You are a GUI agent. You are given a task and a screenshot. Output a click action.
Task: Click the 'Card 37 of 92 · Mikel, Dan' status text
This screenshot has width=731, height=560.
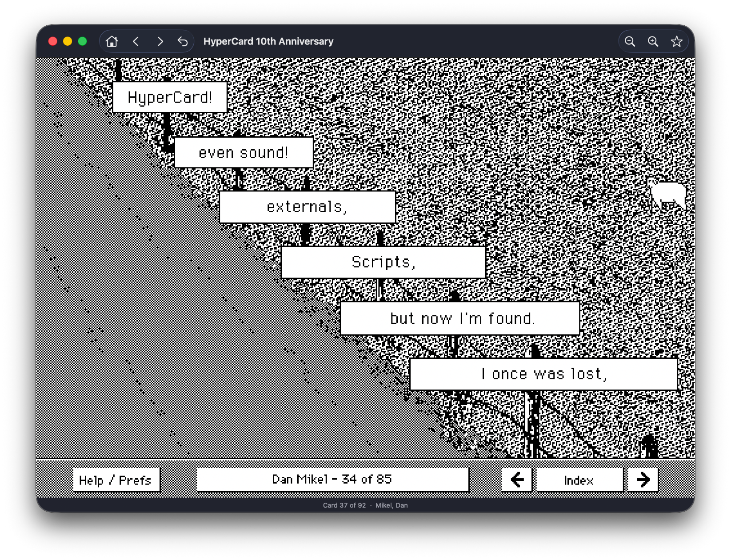[365, 505]
